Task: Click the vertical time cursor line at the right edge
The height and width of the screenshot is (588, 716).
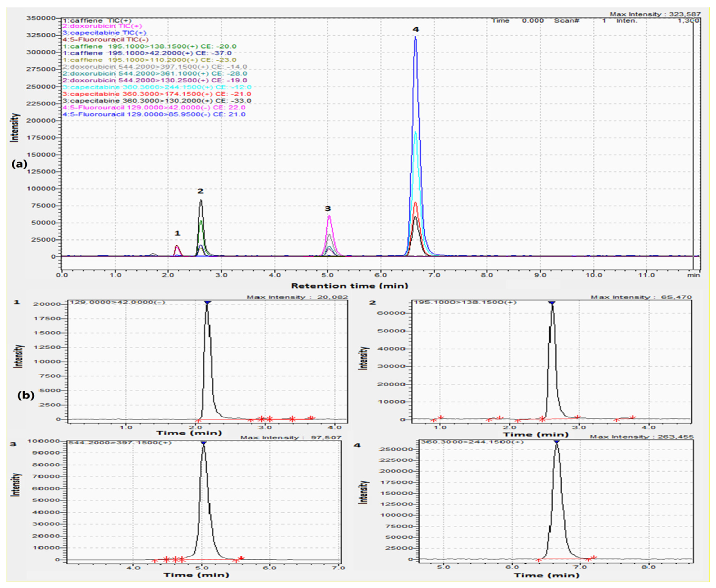Action: 693,142
